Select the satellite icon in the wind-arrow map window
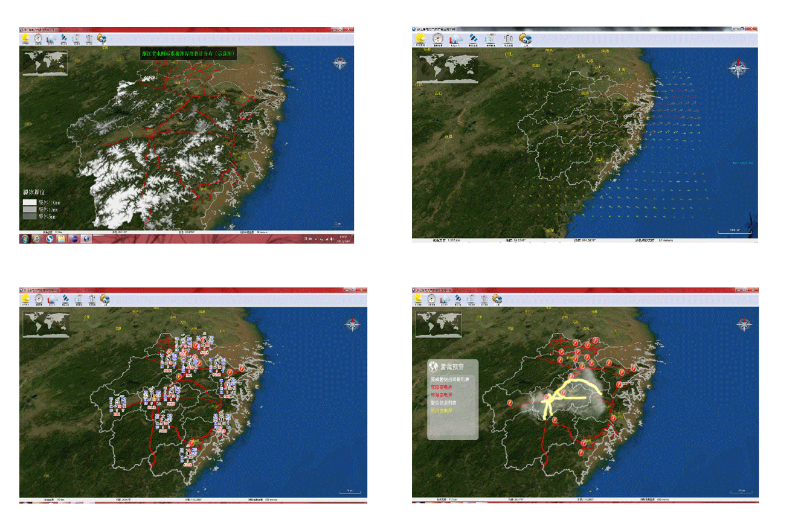The height and width of the screenshot is (532, 804). point(474,39)
